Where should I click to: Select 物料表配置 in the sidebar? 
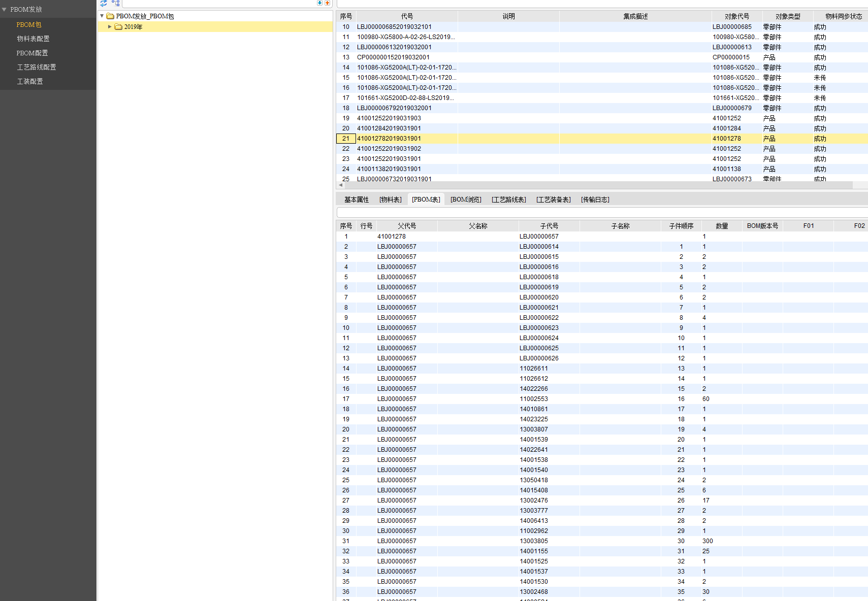point(33,39)
